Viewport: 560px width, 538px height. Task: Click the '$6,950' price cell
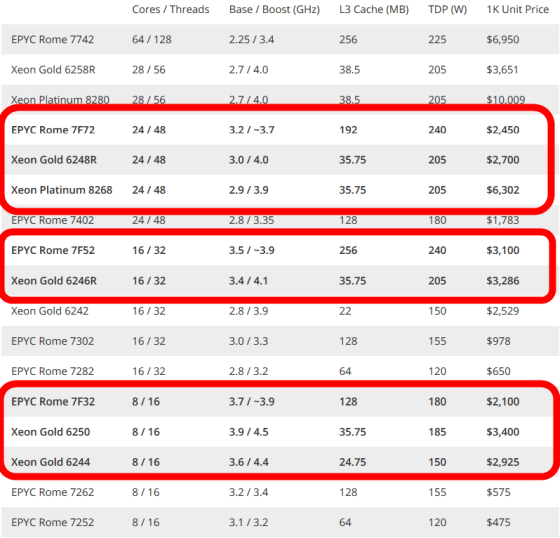pyautogui.click(x=502, y=39)
